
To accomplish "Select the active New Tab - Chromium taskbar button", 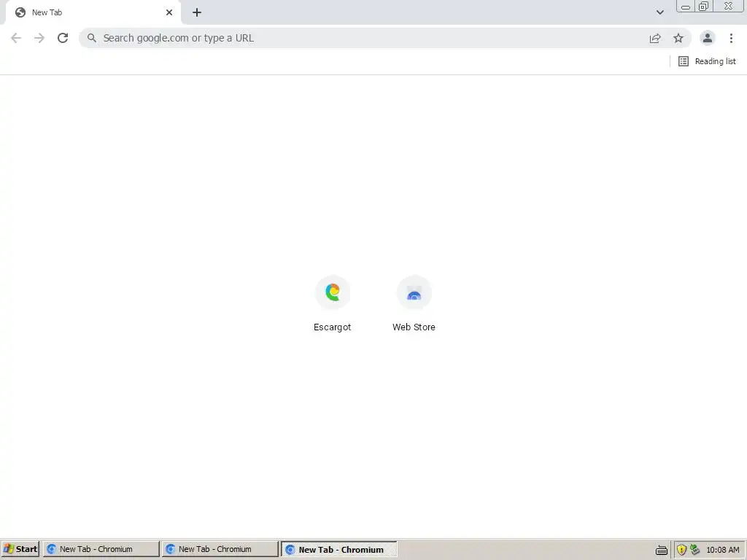I will pyautogui.click(x=338, y=549).
